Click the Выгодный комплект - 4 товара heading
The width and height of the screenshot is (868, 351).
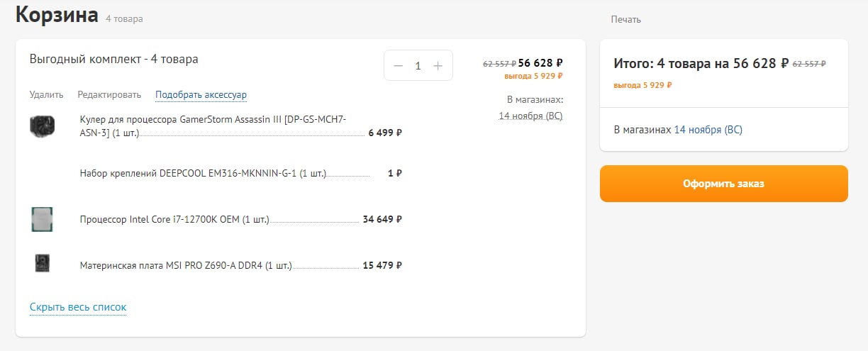pos(114,59)
